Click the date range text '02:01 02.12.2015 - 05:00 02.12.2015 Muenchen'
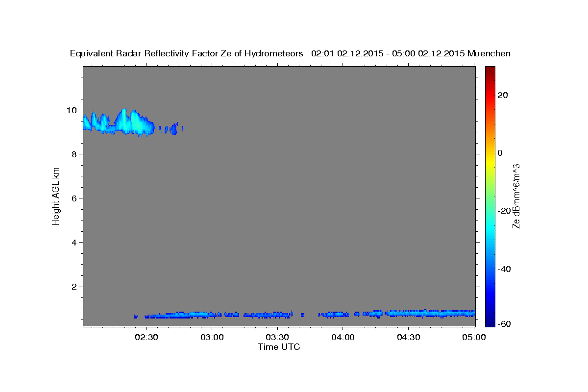 411,53
